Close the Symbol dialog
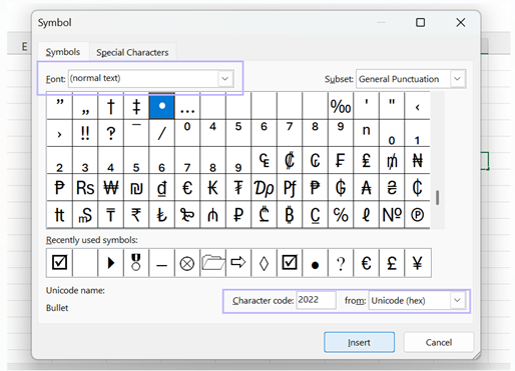The height and width of the screenshot is (371, 515). tap(461, 22)
